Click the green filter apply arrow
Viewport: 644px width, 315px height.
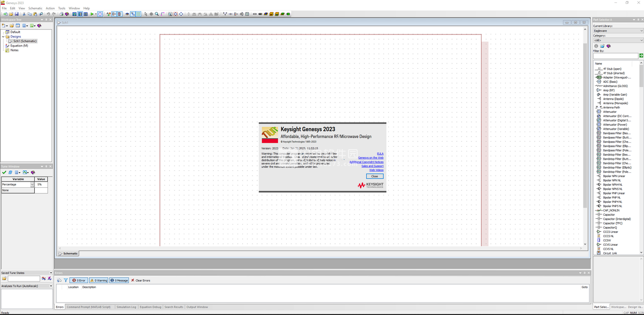(x=641, y=56)
